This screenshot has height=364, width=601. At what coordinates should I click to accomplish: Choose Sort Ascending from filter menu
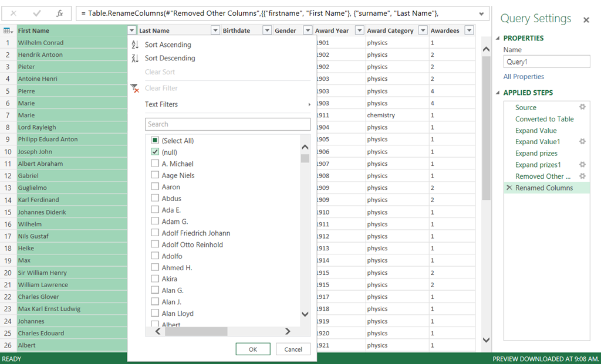(x=167, y=45)
